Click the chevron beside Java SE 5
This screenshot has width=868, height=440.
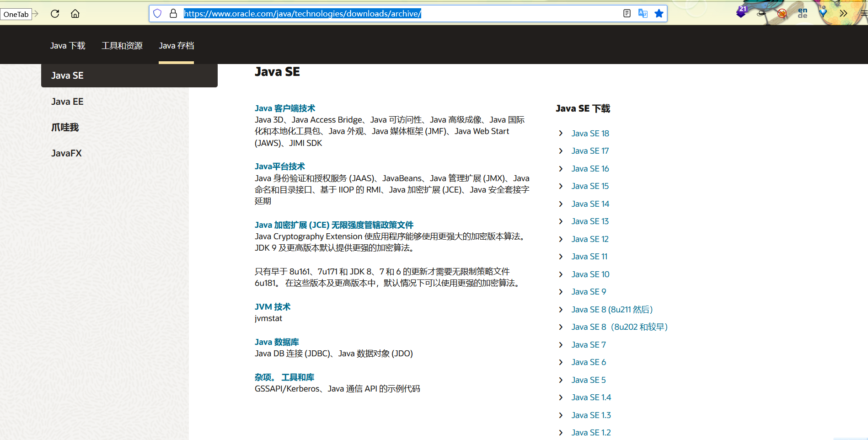[561, 380]
